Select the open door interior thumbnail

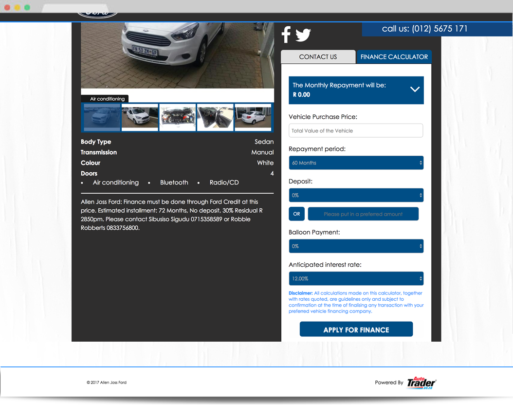215,117
